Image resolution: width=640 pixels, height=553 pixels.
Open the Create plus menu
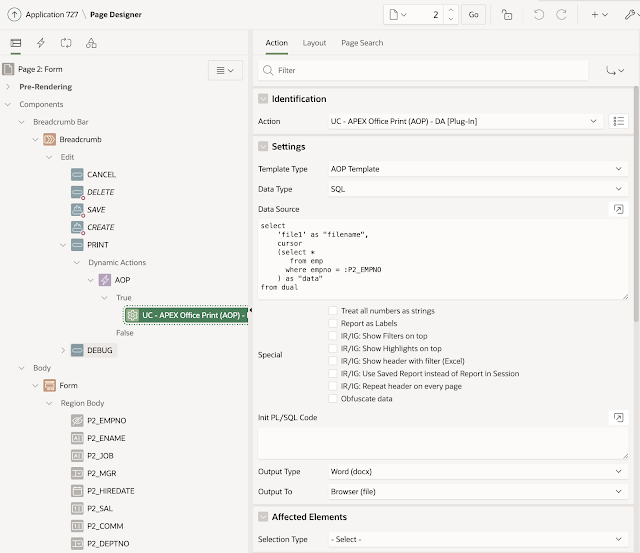tap(599, 15)
